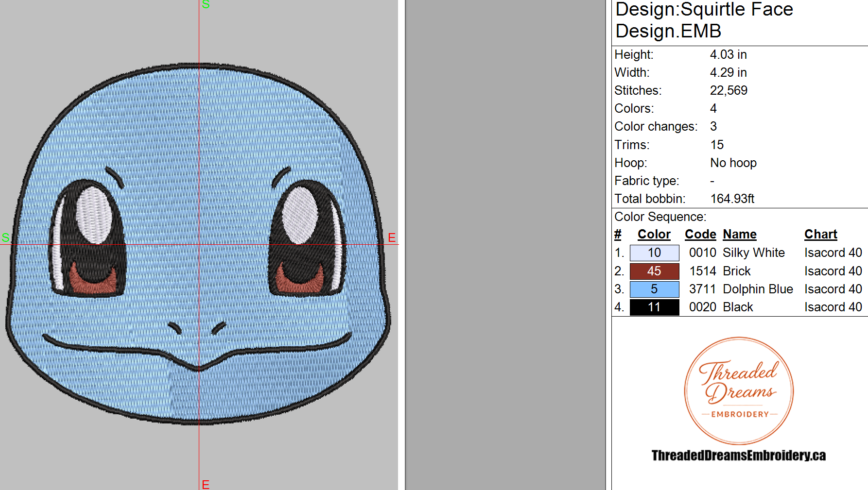Click the thread name 'Silky White'
Screen dimensions: 868x490
point(754,253)
